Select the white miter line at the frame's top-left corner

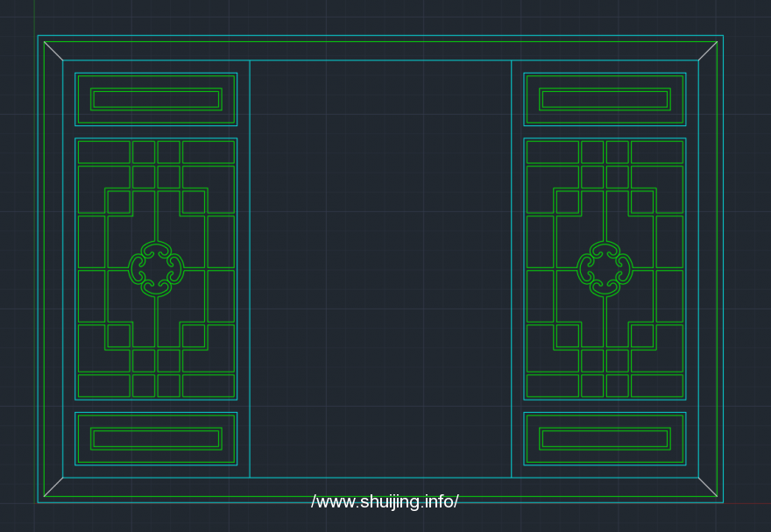pos(53,51)
